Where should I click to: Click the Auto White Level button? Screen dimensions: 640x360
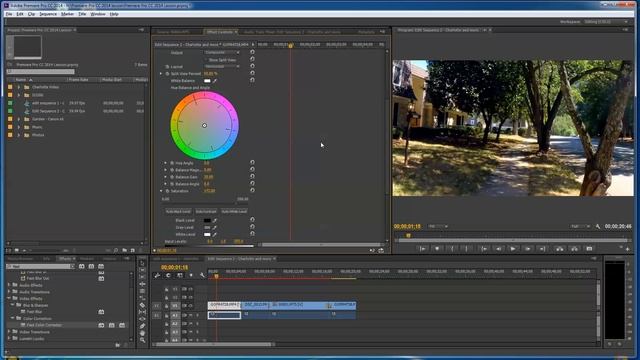234,211
